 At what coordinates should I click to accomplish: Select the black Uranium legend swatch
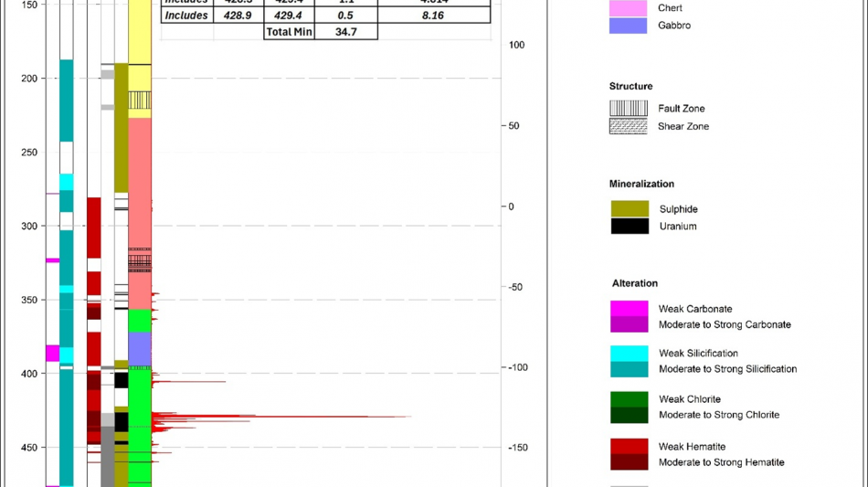coord(630,226)
